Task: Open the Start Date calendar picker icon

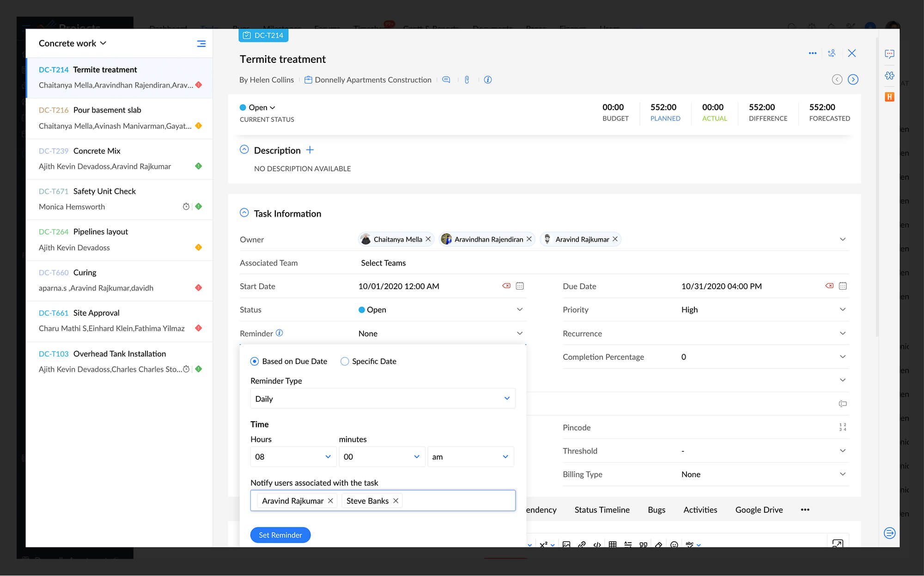Action: point(520,286)
